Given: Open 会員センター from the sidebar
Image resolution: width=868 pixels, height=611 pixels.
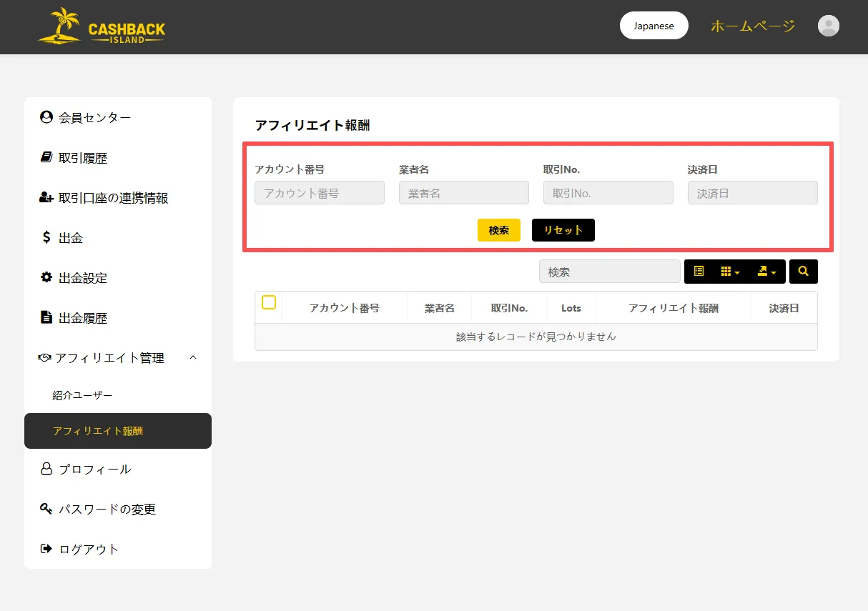Looking at the screenshot, I should [94, 117].
